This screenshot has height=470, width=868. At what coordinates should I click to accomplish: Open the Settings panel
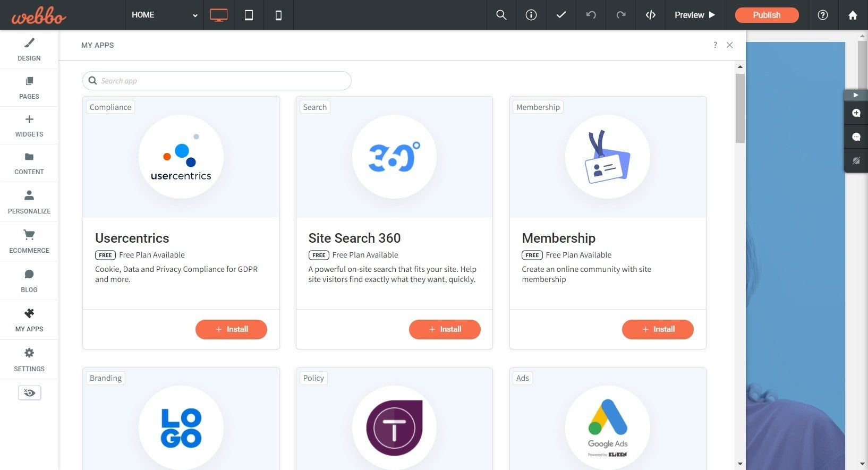(x=29, y=360)
